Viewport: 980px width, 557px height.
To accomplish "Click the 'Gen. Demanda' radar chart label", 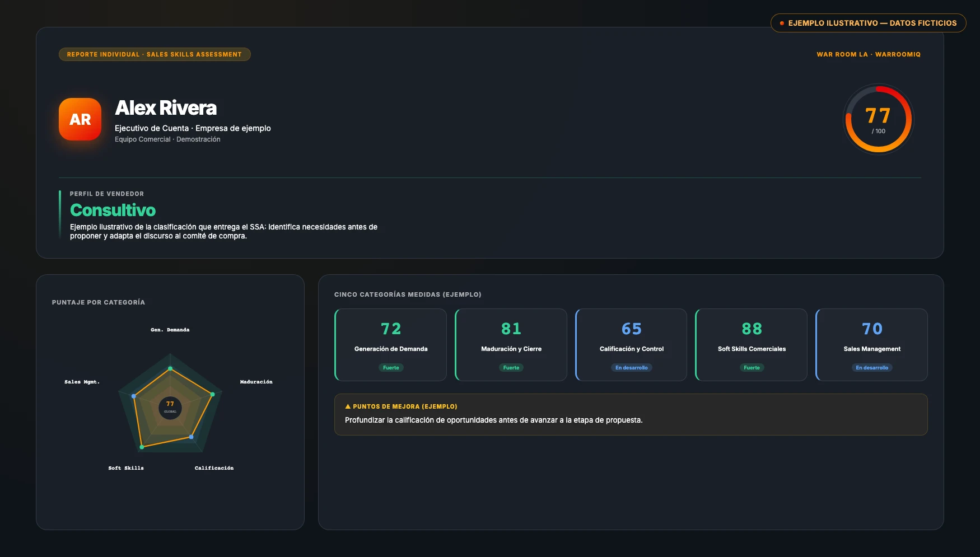I will tap(170, 330).
